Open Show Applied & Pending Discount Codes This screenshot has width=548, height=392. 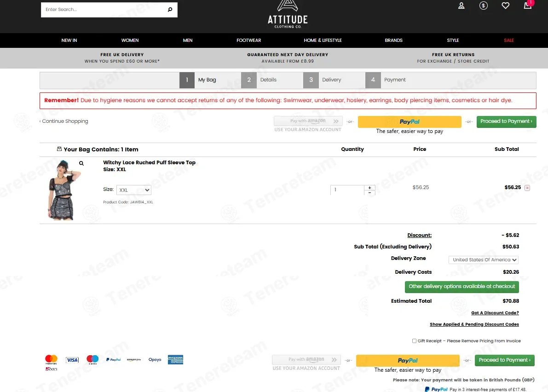[x=474, y=324]
